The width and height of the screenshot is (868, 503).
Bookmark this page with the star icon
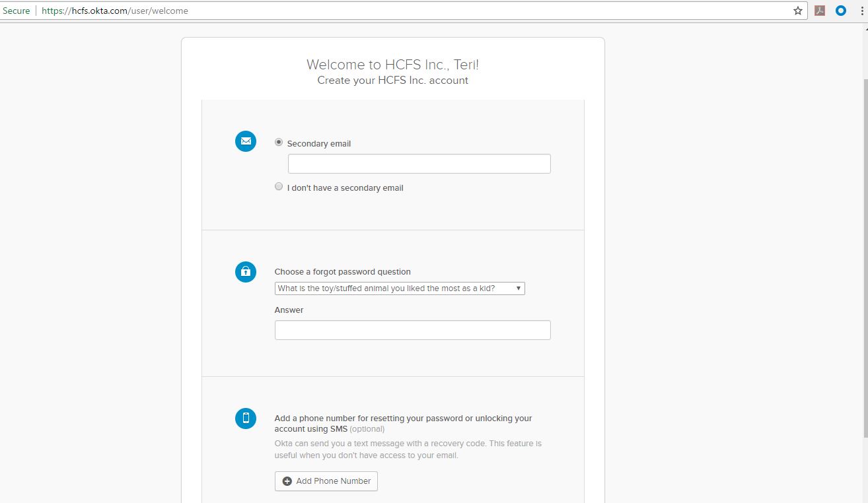(797, 11)
